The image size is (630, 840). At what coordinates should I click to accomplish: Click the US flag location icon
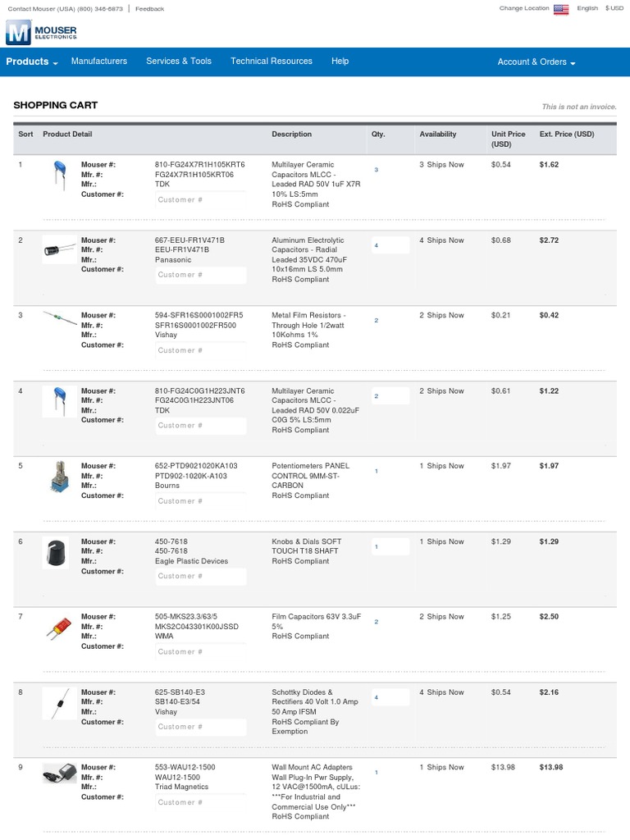pyautogui.click(x=561, y=9)
